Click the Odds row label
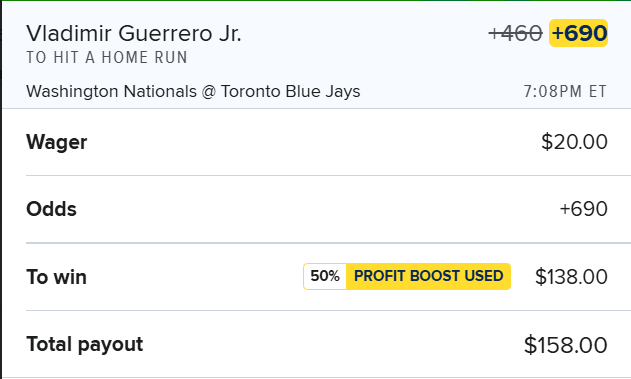This screenshot has height=379, width=631. click(x=52, y=209)
